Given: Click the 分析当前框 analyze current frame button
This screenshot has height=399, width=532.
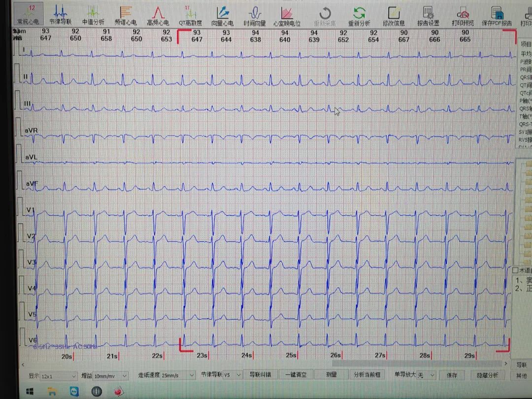Looking at the screenshot, I should coord(367,374).
